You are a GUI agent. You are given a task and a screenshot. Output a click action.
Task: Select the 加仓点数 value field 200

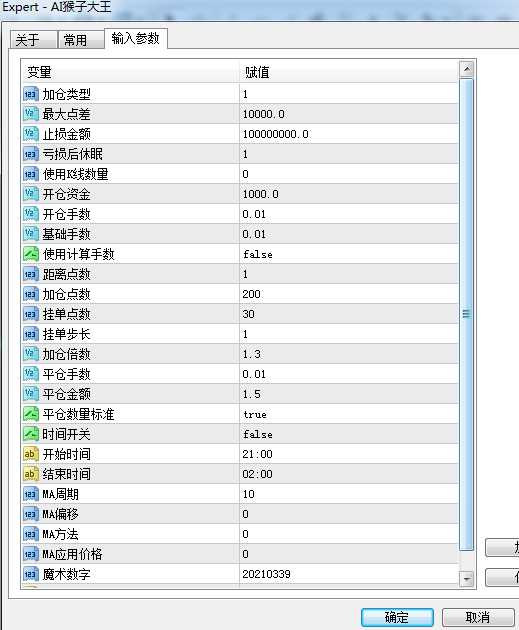[x=348, y=294]
